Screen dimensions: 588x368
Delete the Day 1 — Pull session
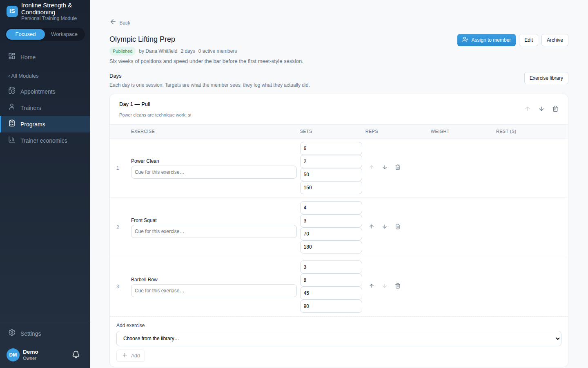555,109
